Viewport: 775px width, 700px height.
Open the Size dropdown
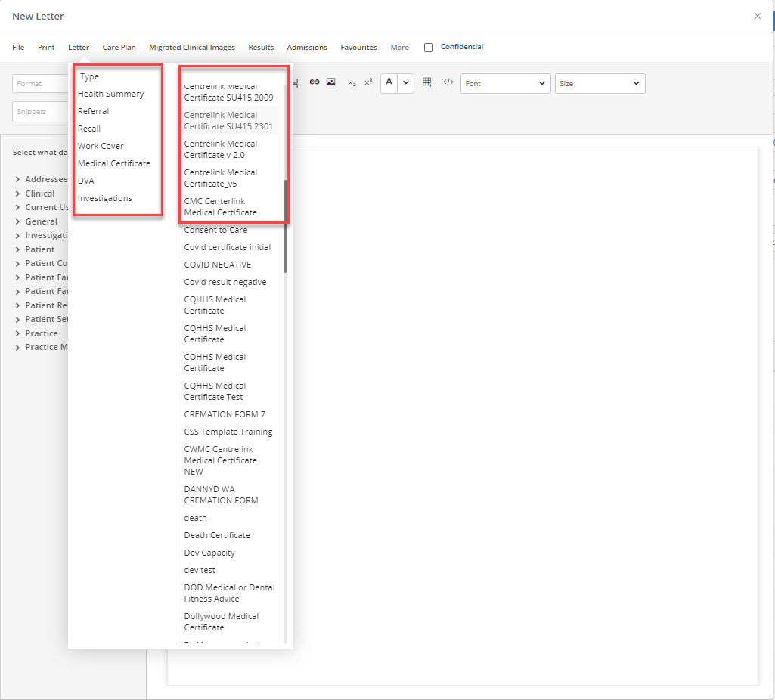(x=600, y=83)
